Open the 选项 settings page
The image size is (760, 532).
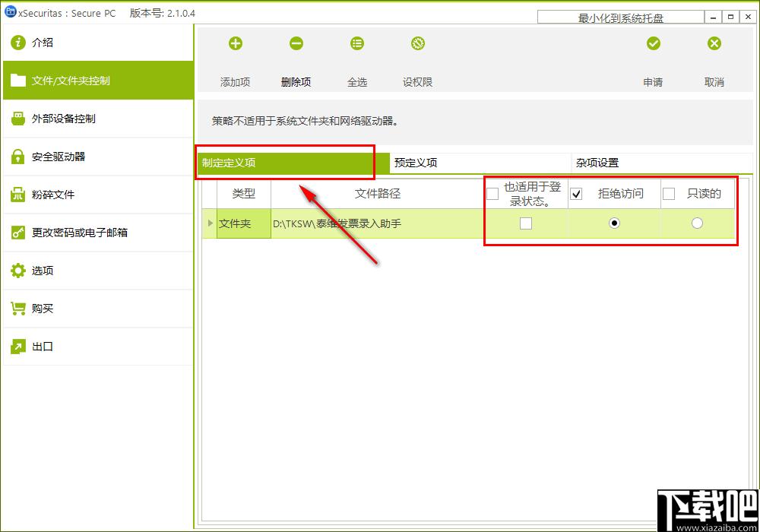pyautogui.click(x=98, y=271)
